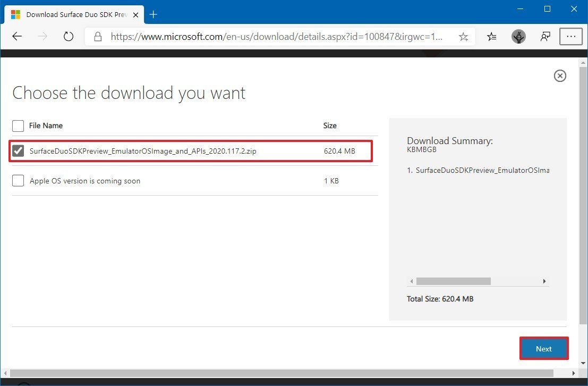Click the back navigation arrow
This screenshot has width=588, height=386.
(17, 36)
